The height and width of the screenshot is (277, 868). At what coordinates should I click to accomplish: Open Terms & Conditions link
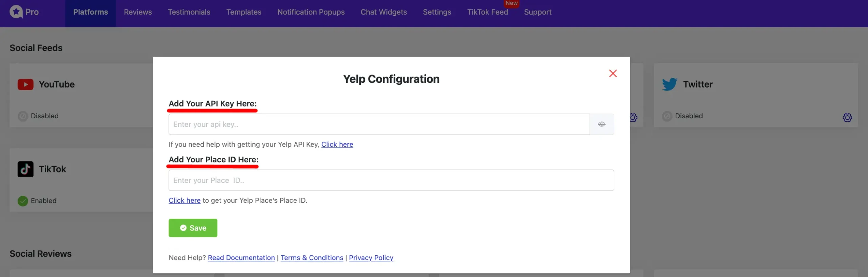pyautogui.click(x=312, y=258)
